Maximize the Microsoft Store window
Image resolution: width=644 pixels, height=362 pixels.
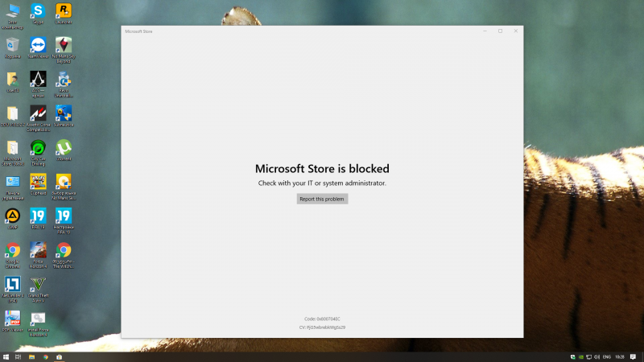click(500, 31)
